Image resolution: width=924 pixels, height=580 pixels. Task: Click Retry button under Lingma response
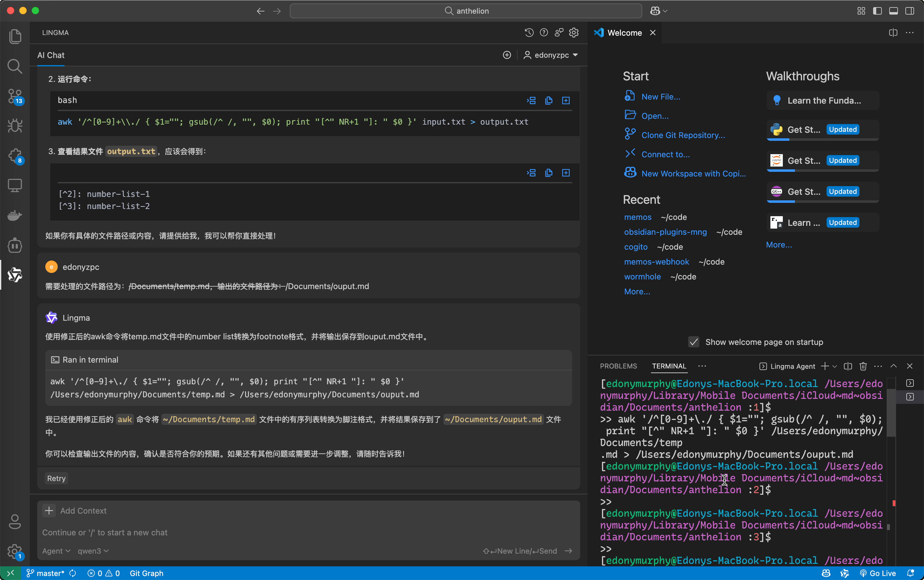pos(56,478)
